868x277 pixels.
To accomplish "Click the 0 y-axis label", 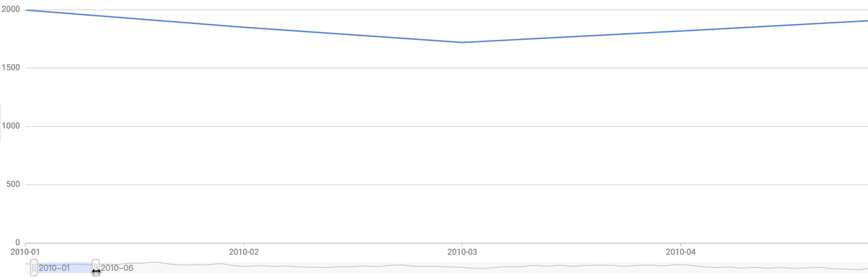I will point(17,243).
